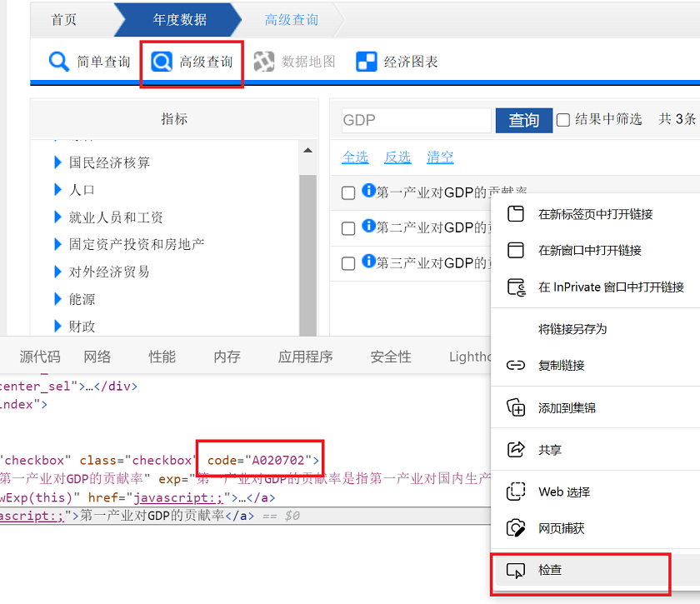
Task: Tick checkbox for 第一产业对GDP的贡献率
Action: (348, 193)
